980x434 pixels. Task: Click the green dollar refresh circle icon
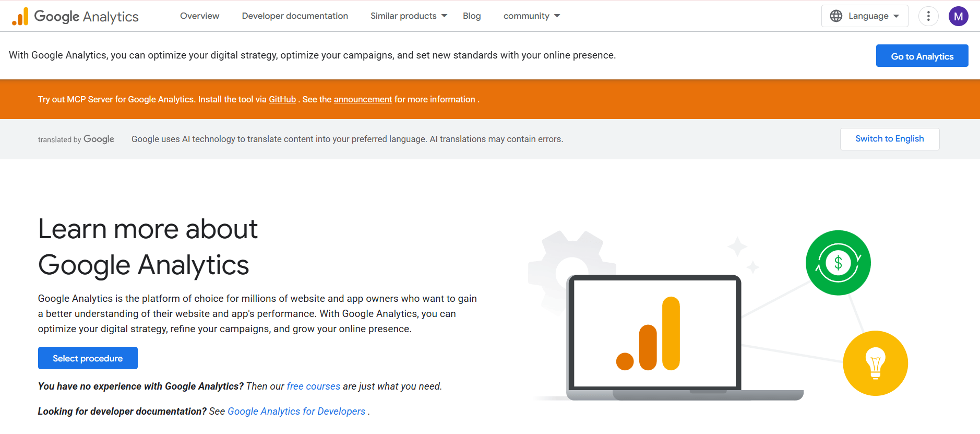[838, 263]
